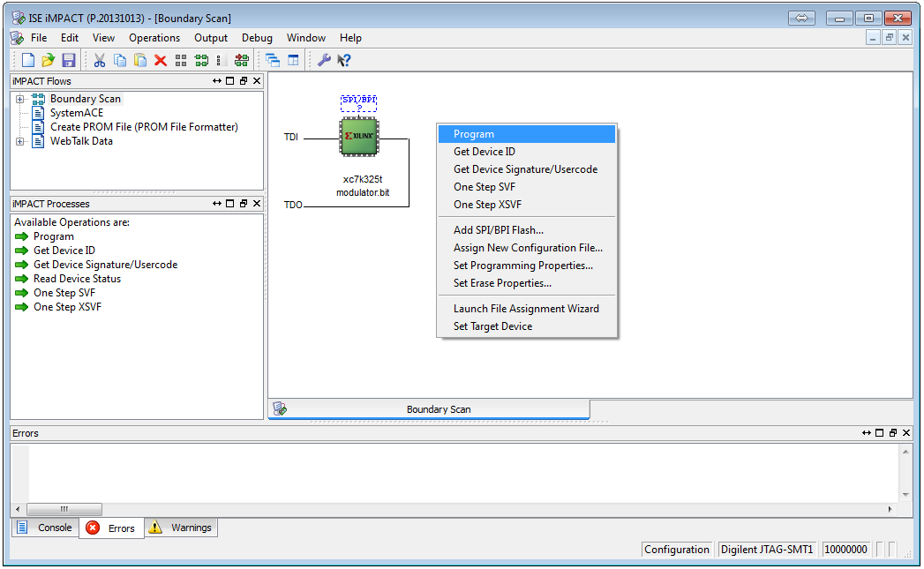Copy with the toolbar copy icon
924x569 pixels.
pos(120,60)
